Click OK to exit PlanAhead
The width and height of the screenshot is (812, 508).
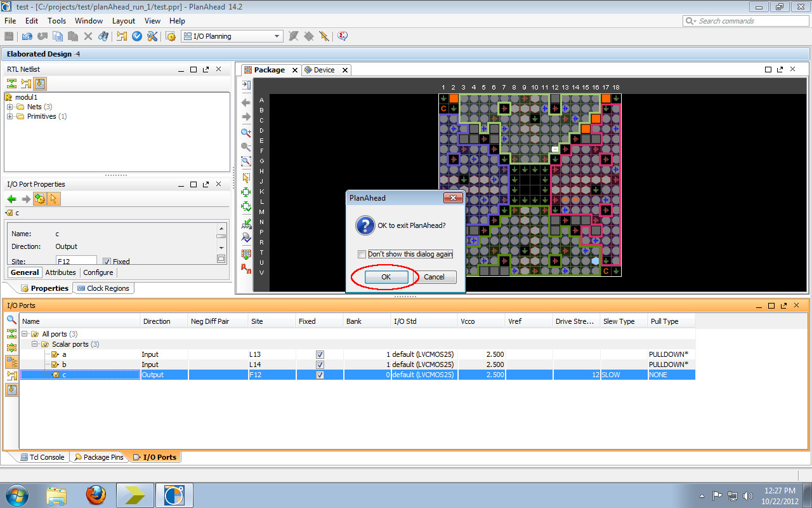coord(387,277)
